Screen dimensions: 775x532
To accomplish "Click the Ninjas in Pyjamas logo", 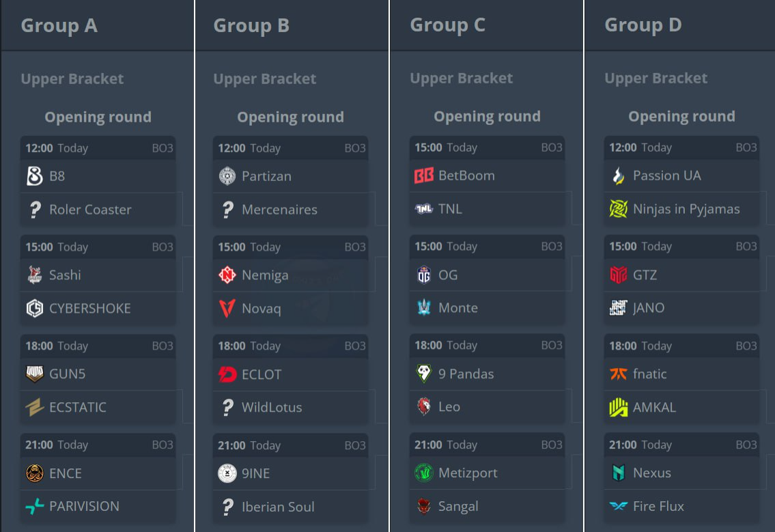I will pos(619,209).
